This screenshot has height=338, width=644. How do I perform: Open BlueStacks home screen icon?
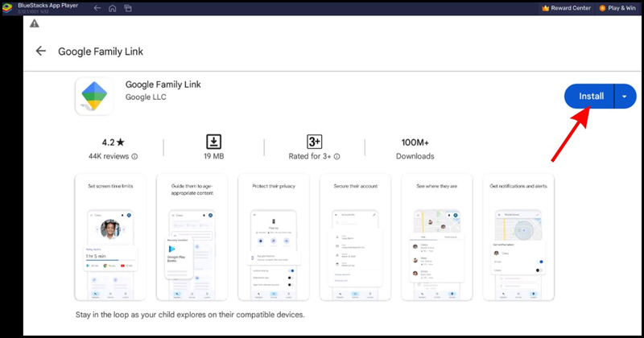click(x=112, y=8)
